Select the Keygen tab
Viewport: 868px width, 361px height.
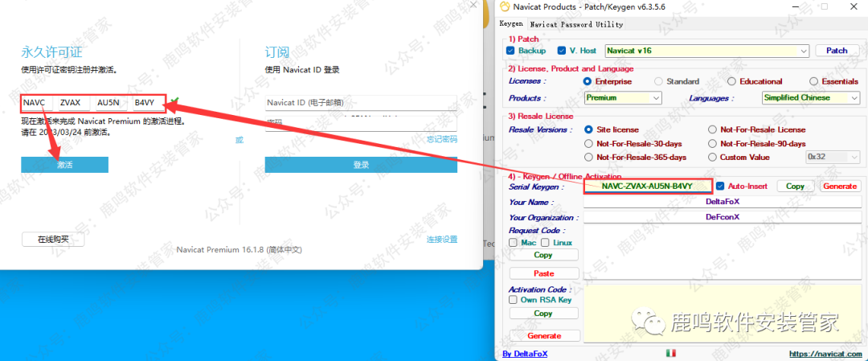[x=511, y=24]
